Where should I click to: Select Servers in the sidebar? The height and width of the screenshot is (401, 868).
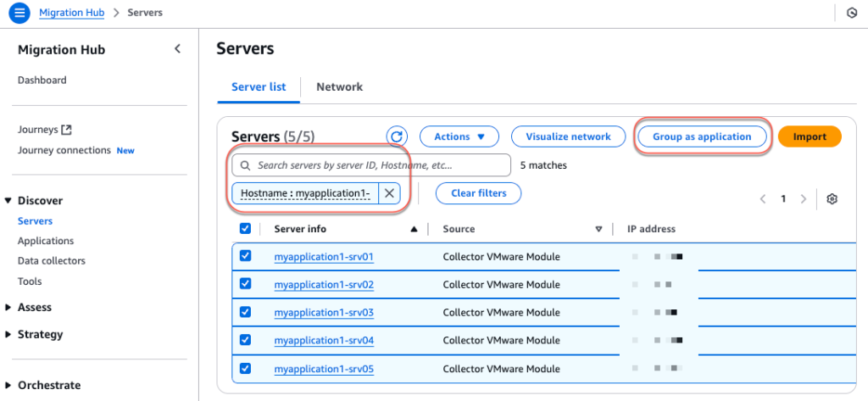(x=35, y=221)
